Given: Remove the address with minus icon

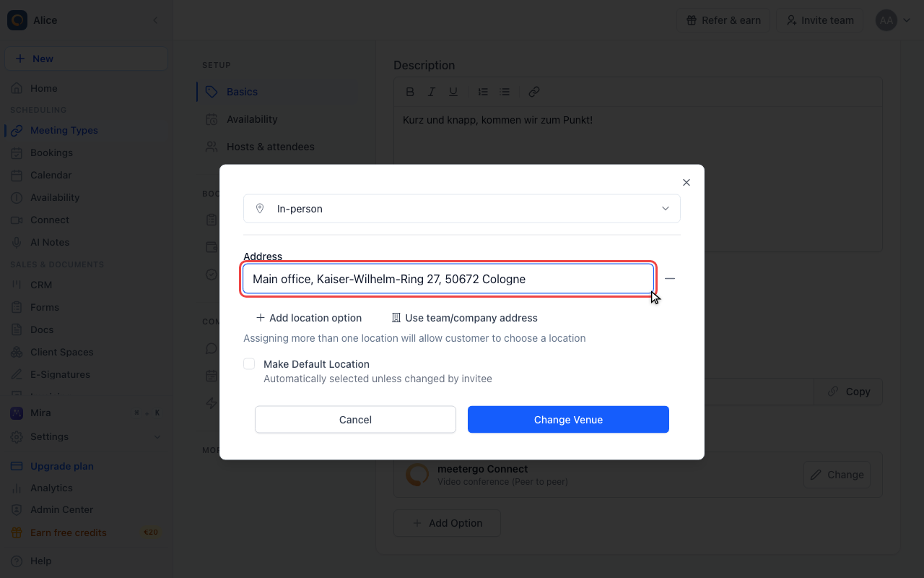Looking at the screenshot, I should [x=670, y=279].
